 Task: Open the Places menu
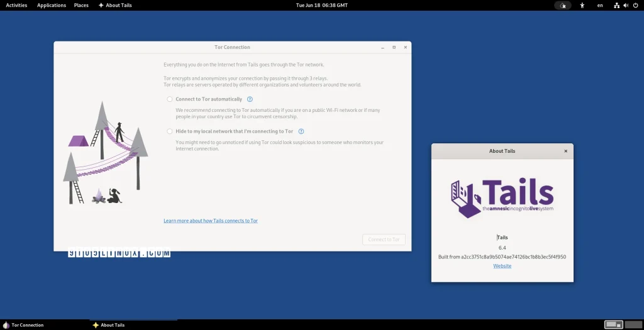81,5
